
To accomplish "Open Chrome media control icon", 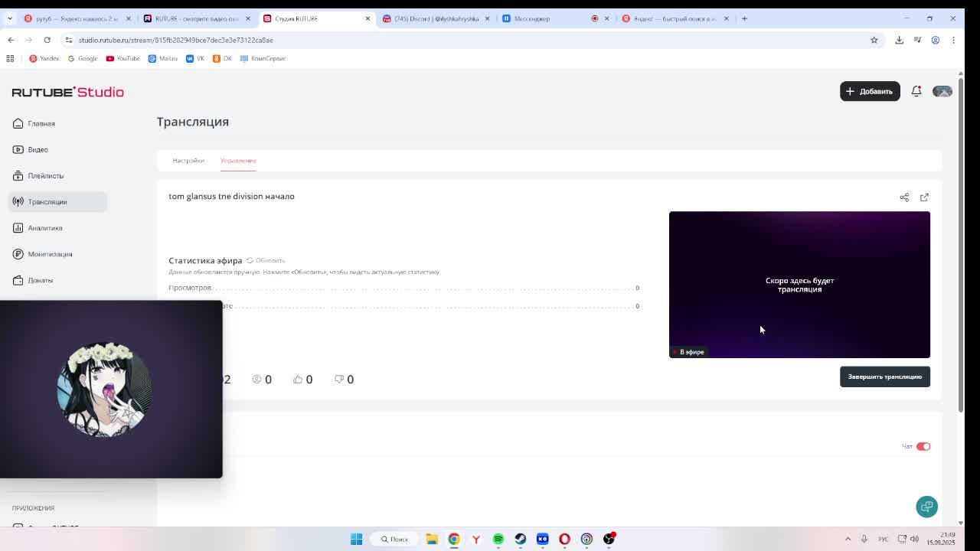I will [x=917, y=40].
